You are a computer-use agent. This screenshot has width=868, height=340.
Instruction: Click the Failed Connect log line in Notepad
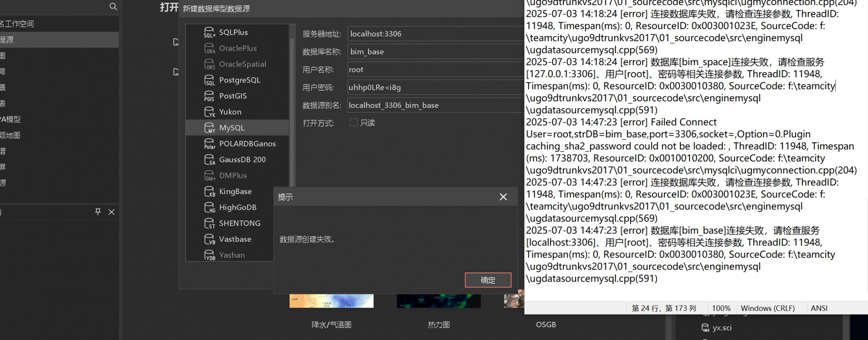tap(621, 122)
